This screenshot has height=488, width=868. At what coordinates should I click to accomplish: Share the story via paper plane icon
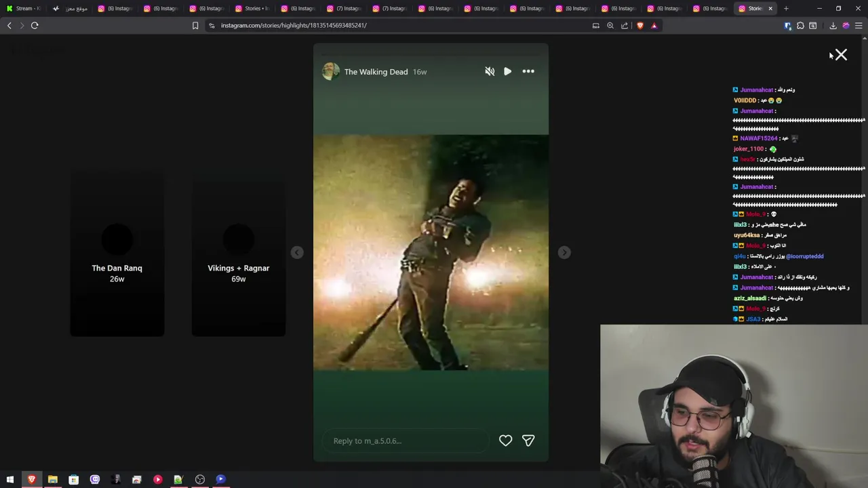528,441
